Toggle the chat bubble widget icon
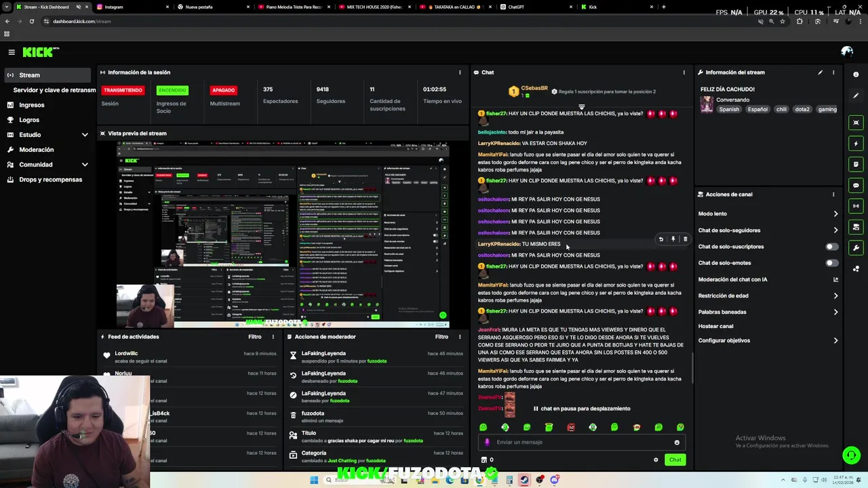The height and width of the screenshot is (488, 868). pos(856,185)
